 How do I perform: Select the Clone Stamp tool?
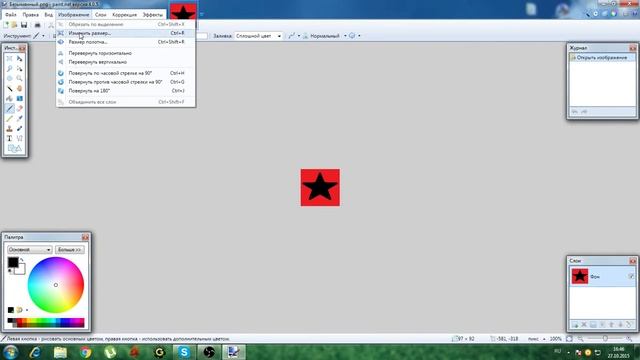(9, 129)
